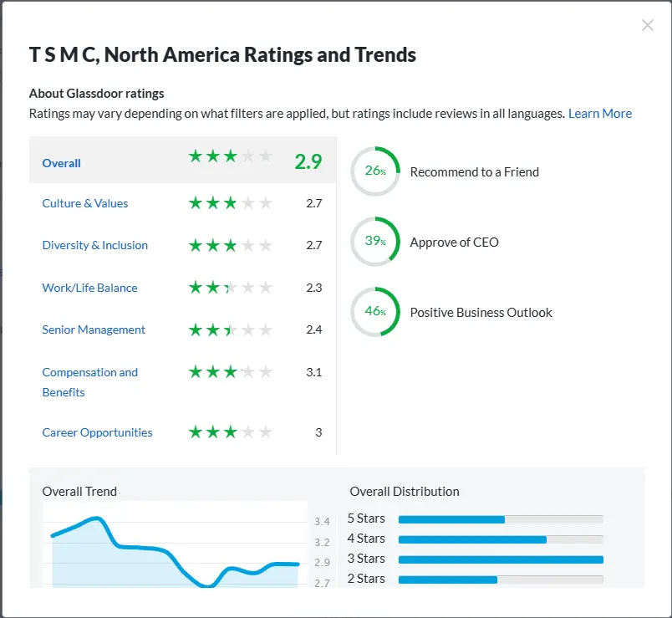The height and width of the screenshot is (618, 672).
Task: Click the 2.3 work/life score
Action: coord(314,288)
